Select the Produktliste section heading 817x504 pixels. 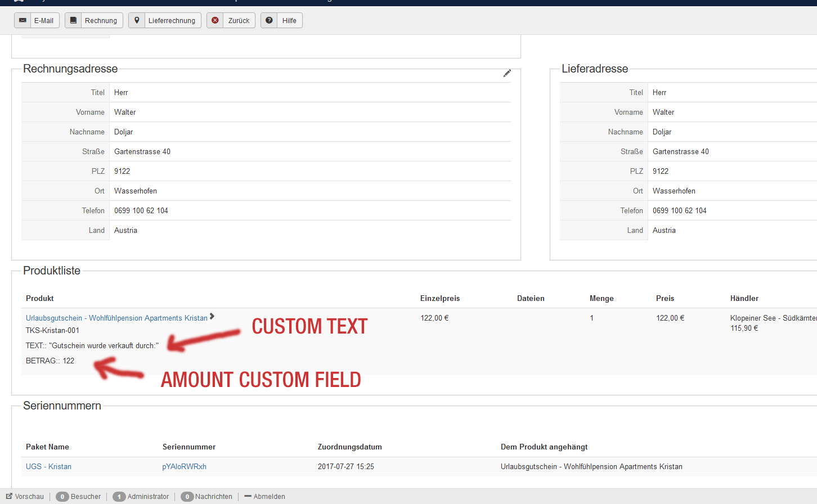52,271
